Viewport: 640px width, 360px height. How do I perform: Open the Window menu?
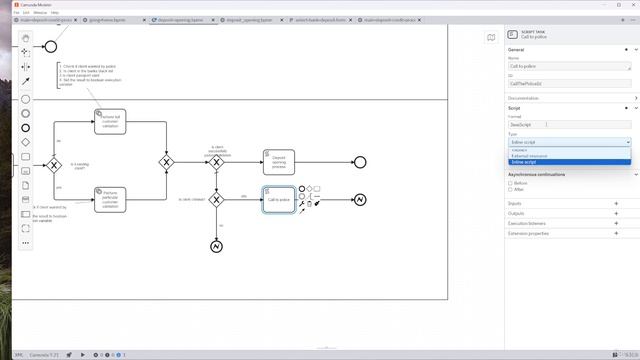40,13
